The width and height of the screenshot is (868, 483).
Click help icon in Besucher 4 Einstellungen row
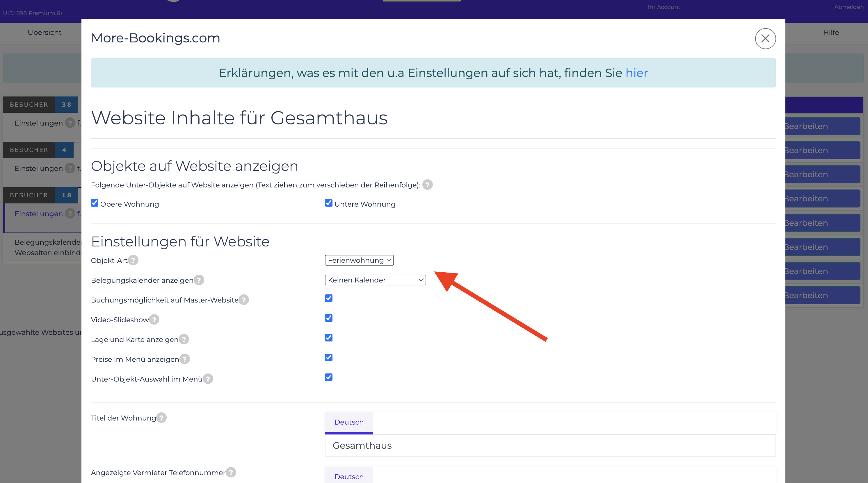click(70, 168)
